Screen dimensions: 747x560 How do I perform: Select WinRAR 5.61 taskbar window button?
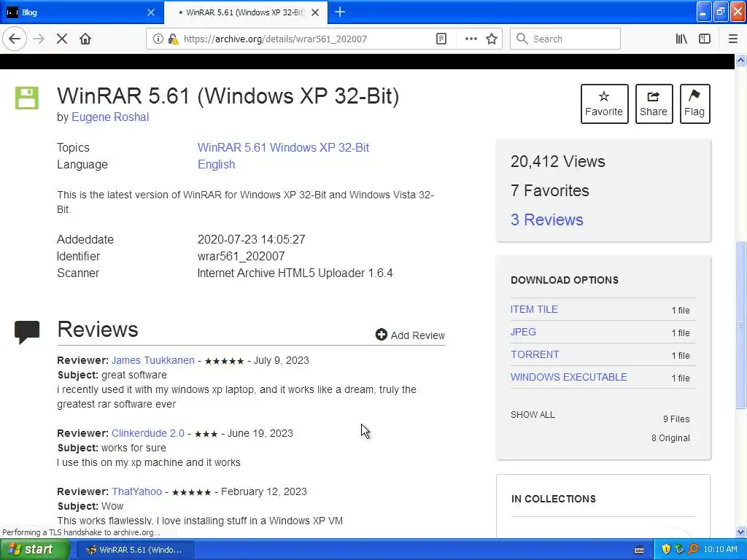click(135, 550)
